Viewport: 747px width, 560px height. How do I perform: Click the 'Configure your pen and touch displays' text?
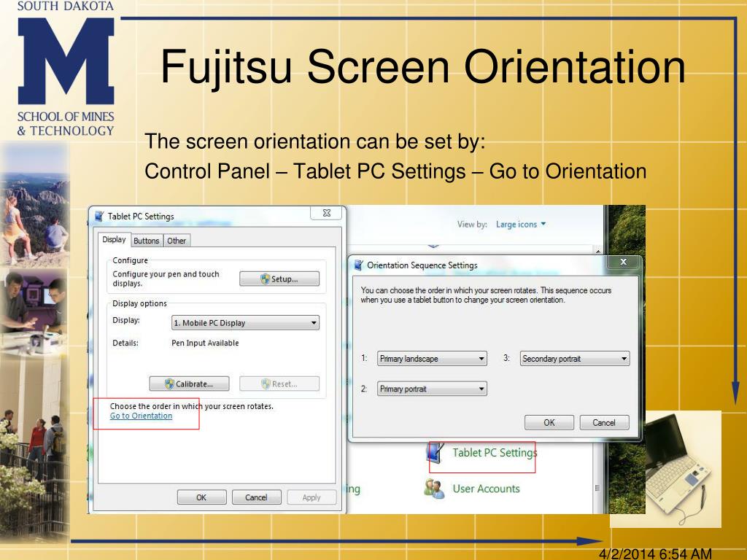click(166, 279)
